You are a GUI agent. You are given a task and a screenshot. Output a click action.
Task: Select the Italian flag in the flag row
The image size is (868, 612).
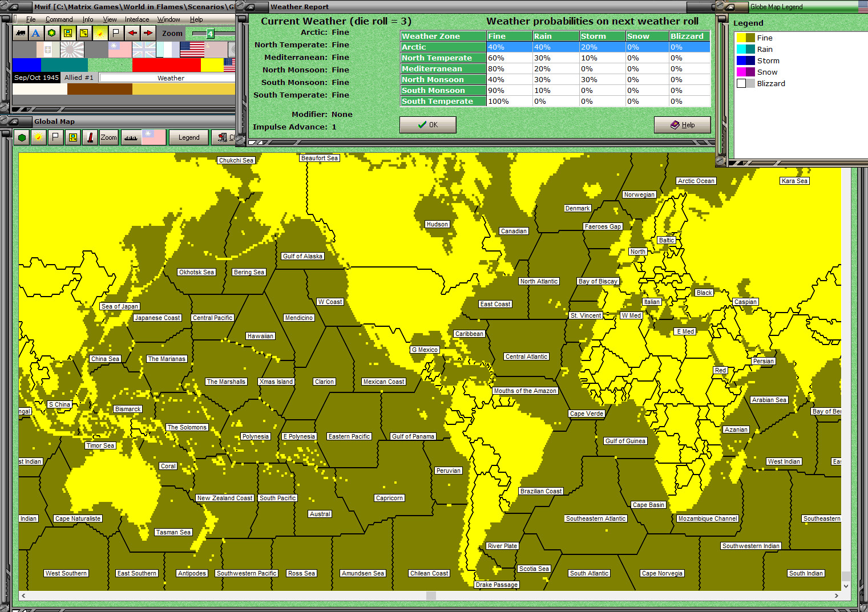click(48, 50)
